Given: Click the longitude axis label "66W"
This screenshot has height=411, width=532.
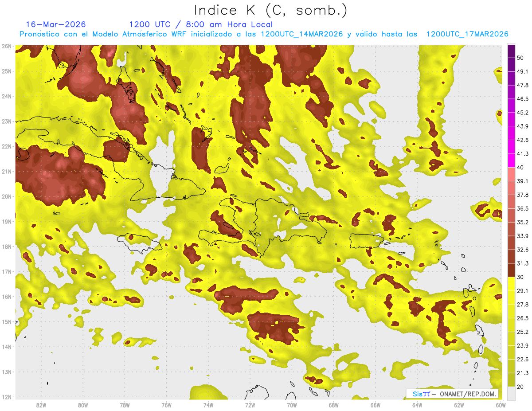Looking at the screenshot, I should 376,405.
